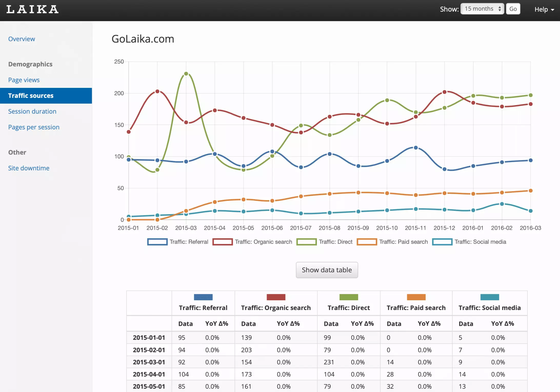Screen dimensions: 560x392
Task: Click the orange Paid search swatch in table header
Action: [416, 297]
